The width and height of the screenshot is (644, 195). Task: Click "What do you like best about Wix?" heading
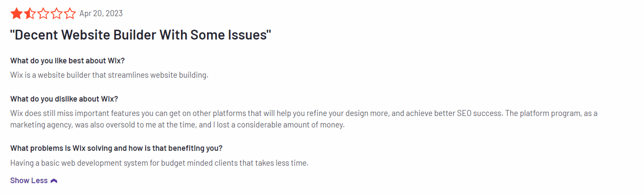[67, 61]
